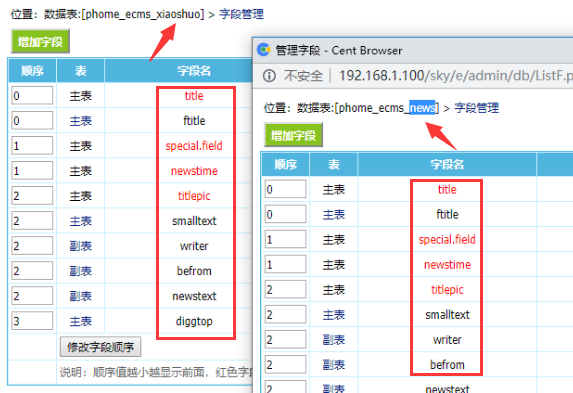Click 副表 link in befrom row, xiaoshuo window
Viewport: 573px width, 393px height.
(x=80, y=271)
